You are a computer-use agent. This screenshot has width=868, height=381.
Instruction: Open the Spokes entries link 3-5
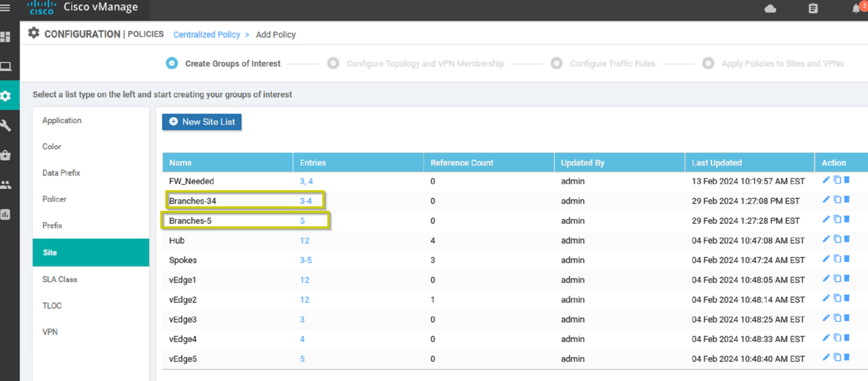point(306,260)
